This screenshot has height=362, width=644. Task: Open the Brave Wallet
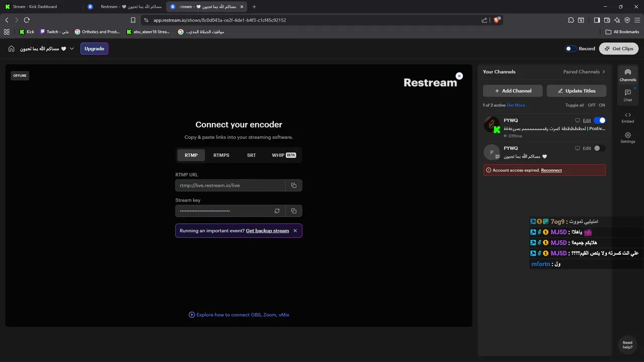(x=607, y=20)
